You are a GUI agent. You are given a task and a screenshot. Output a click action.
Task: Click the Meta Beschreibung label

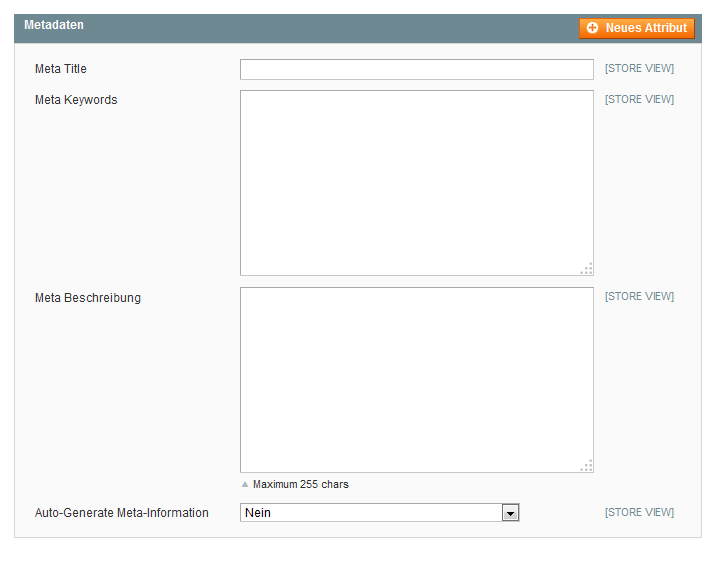[88, 298]
